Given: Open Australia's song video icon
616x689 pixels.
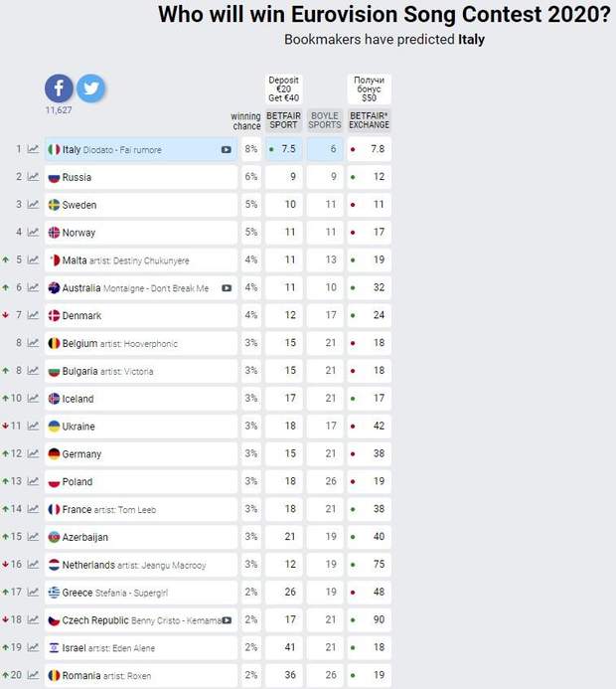Looking at the screenshot, I should [x=227, y=288].
